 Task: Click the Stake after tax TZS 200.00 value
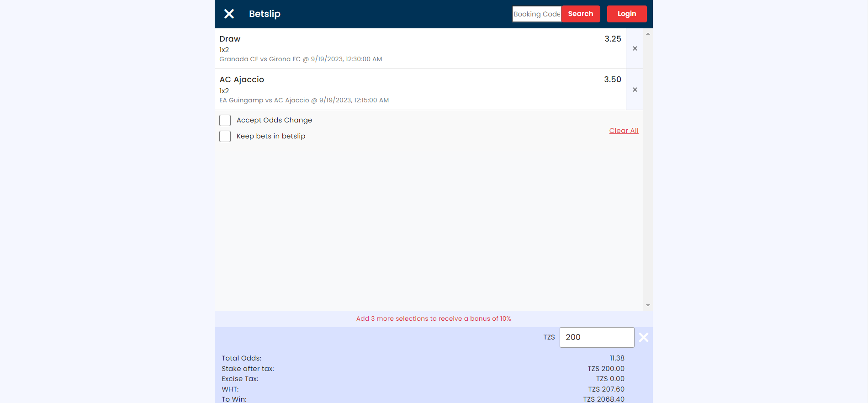click(x=606, y=369)
